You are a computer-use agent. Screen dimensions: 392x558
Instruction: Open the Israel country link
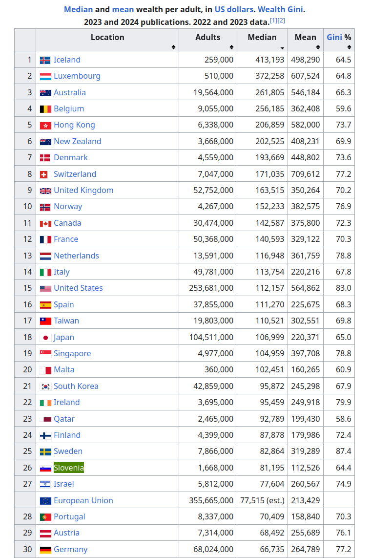click(x=64, y=484)
